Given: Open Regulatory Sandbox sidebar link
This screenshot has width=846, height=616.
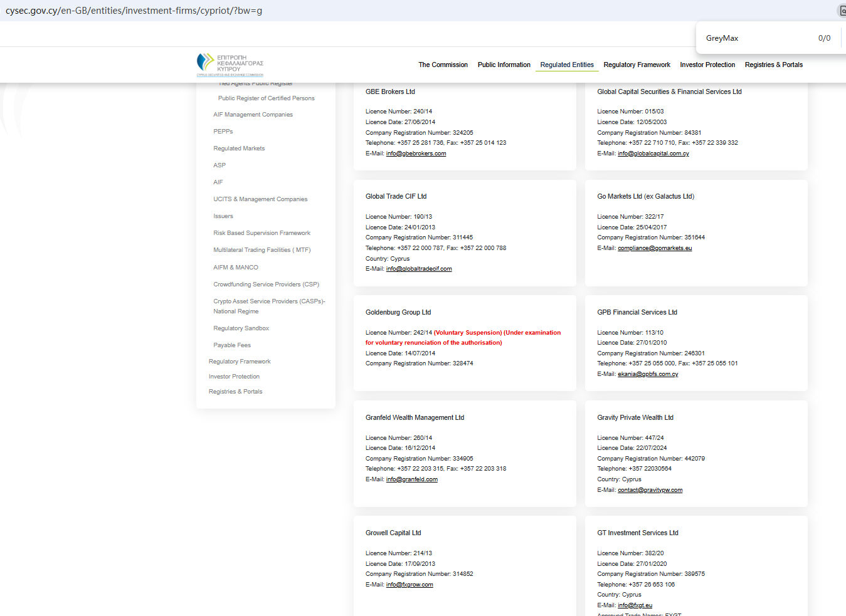Looking at the screenshot, I should (241, 328).
